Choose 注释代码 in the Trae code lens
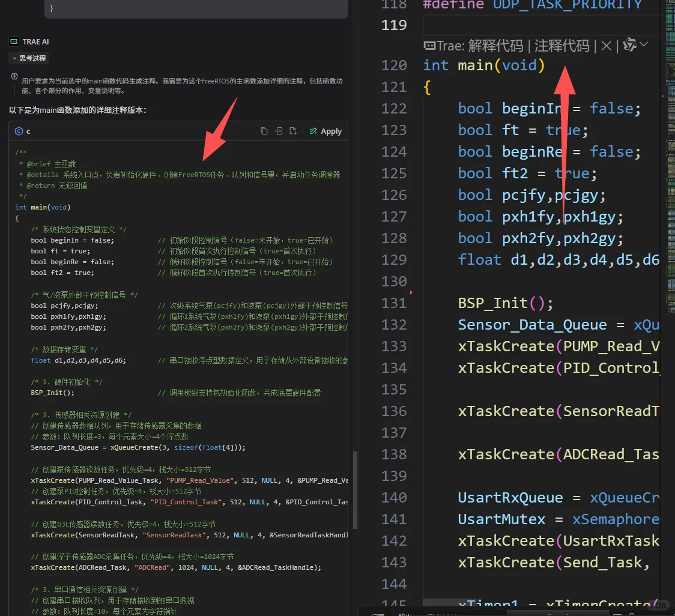Viewport: 675px width, 616px height. 561,46
